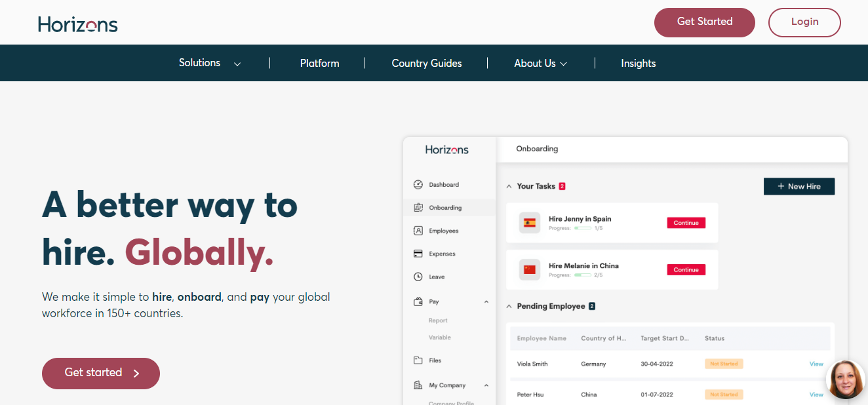Screen dimensions: 868x405
Task: Expand the Solutions dropdown menu
Action: 210,63
